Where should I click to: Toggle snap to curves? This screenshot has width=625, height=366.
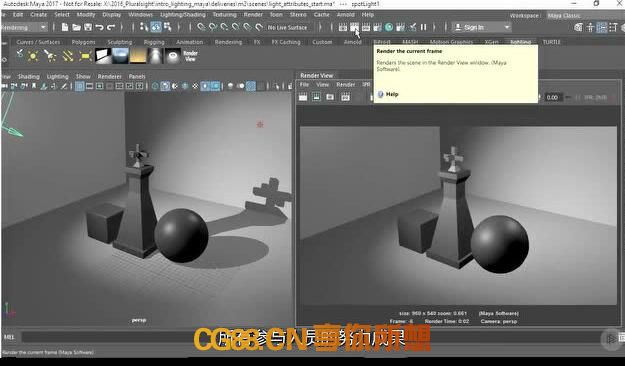[213, 27]
